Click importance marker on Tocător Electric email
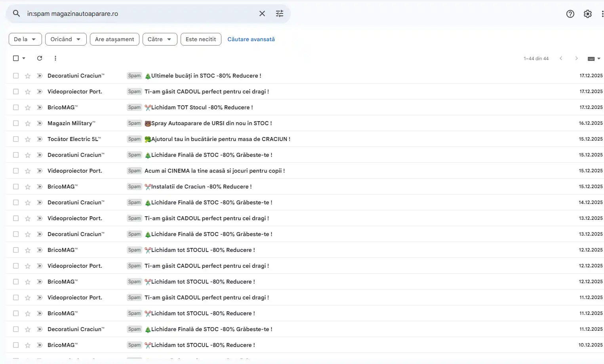Screen dimensions: 604x364 pyautogui.click(x=40, y=139)
